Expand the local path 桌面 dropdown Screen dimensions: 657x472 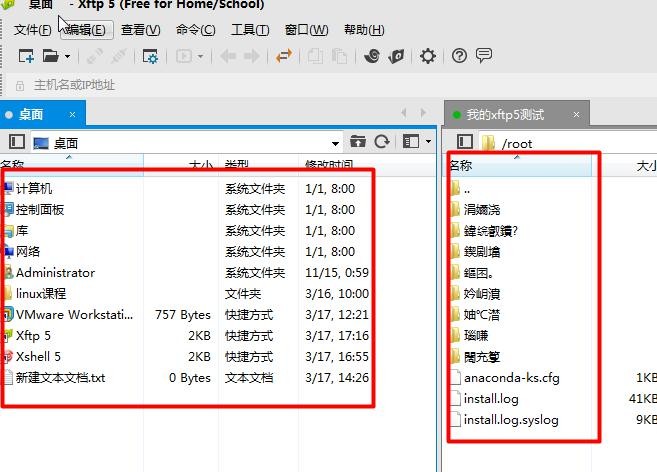point(335,143)
